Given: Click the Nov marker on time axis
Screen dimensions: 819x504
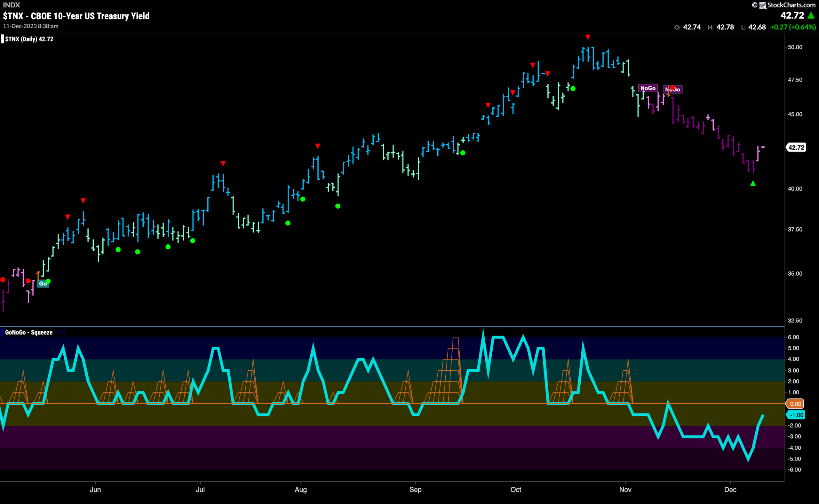Looking at the screenshot, I should (625, 489).
